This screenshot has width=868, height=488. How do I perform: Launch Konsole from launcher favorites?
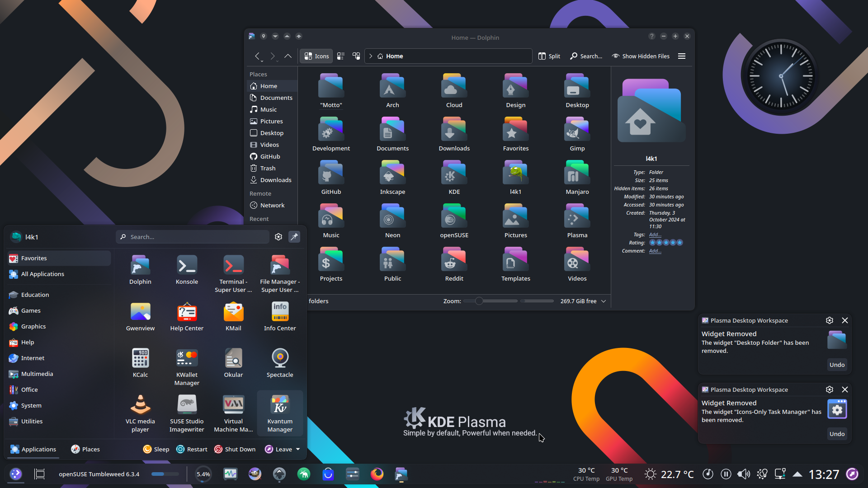click(x=187, y=270)
